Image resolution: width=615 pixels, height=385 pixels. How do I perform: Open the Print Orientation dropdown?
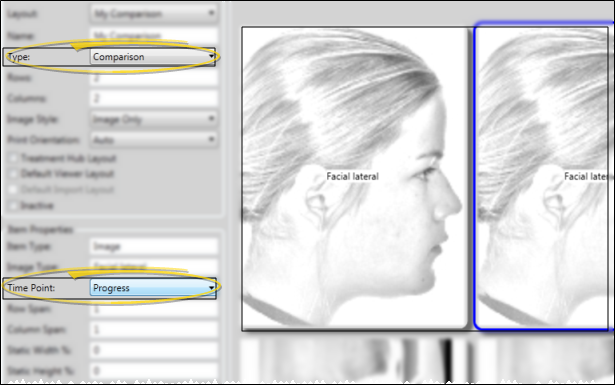click(x=154, y=140)
